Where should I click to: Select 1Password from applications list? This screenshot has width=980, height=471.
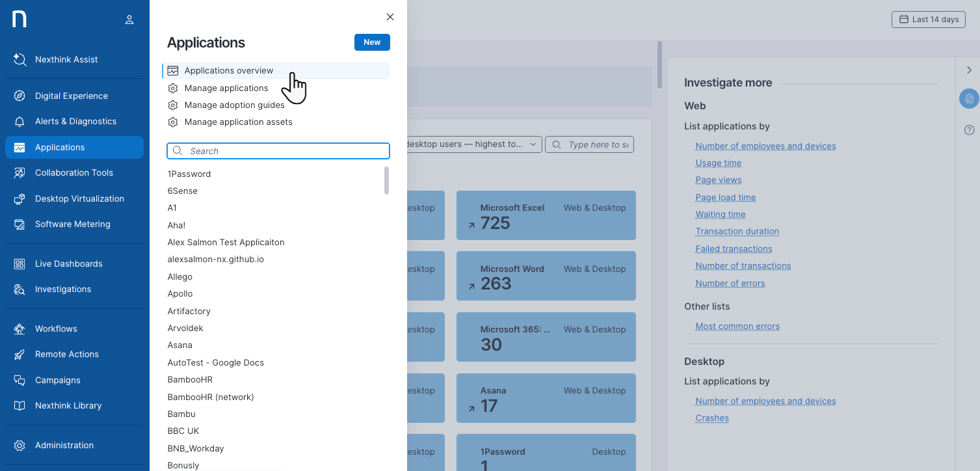tap(189, 174)
